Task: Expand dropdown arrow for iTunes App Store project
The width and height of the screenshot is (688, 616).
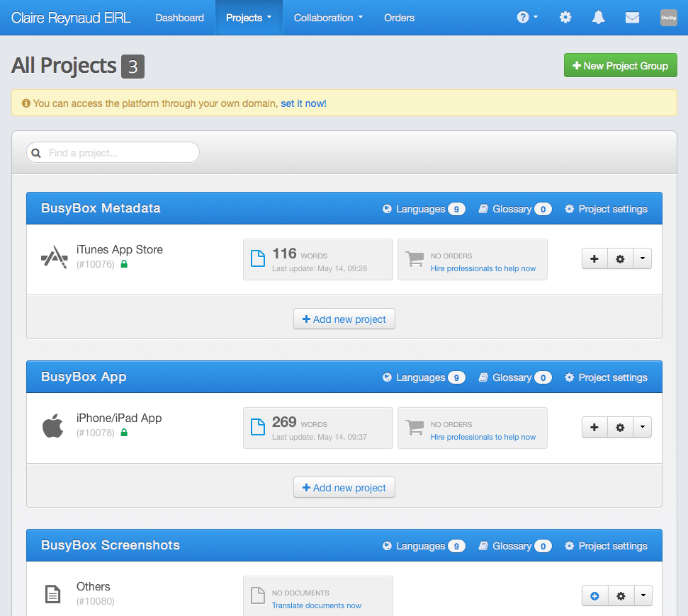Action: (643, 258)
